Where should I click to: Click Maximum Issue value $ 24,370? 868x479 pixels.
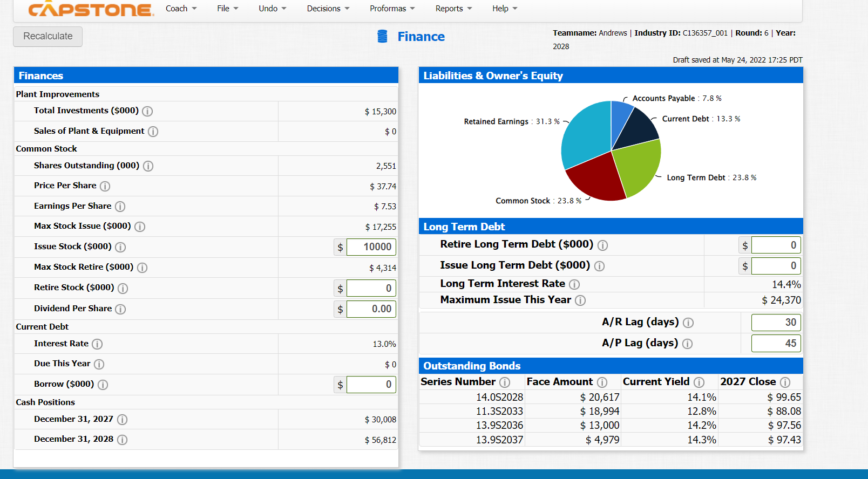tap(781, 300)
